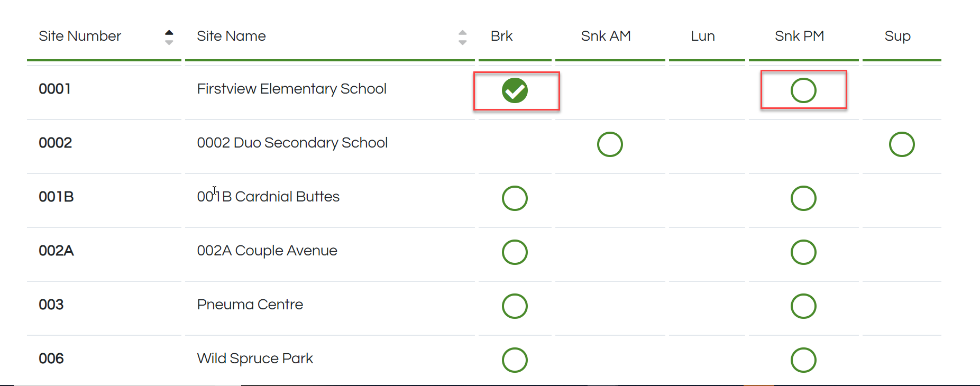Uncheck Brk for Firstview Elementary School
The width and height of the screenshot is (980, 386).
click(x=515, y=90)
